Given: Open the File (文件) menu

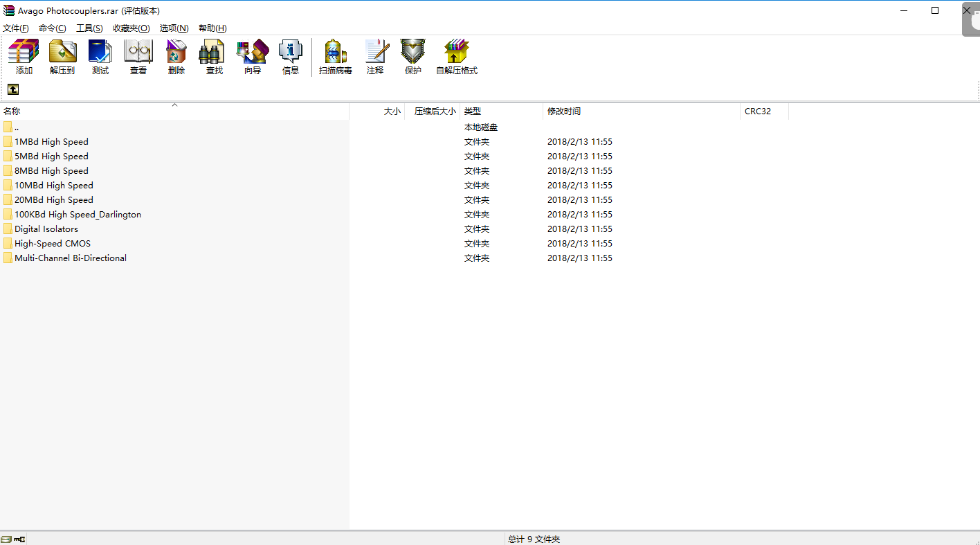Looking at the screenshot, I should (x=16, y=28).
